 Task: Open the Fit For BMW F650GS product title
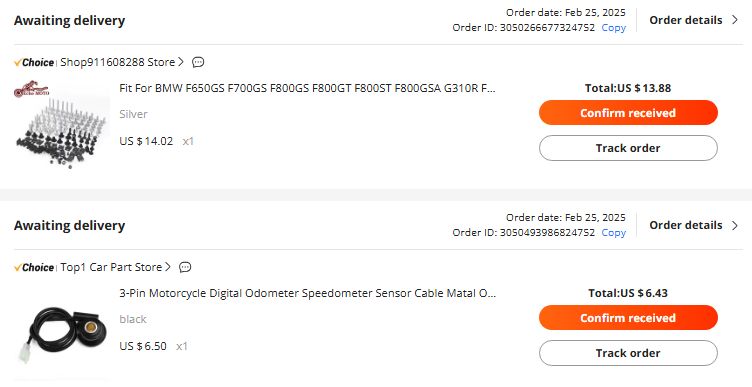tap(307, 88)
